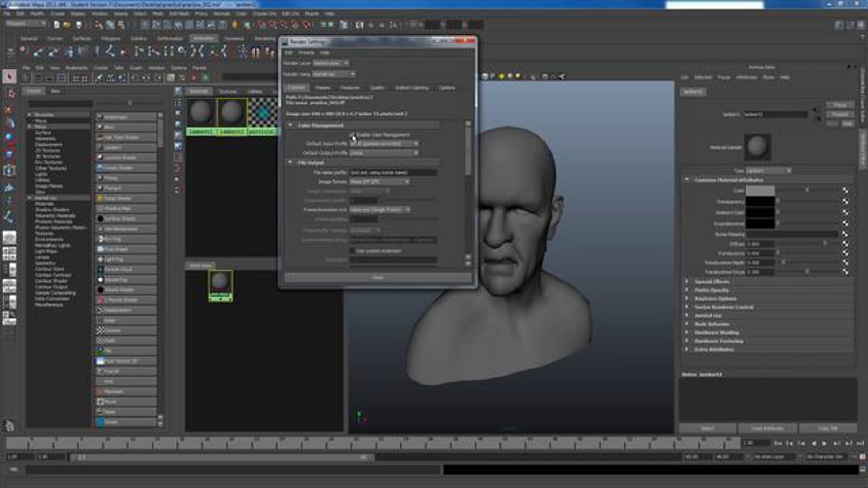Click the Close button in Render Settings

(x=378, y=278)
